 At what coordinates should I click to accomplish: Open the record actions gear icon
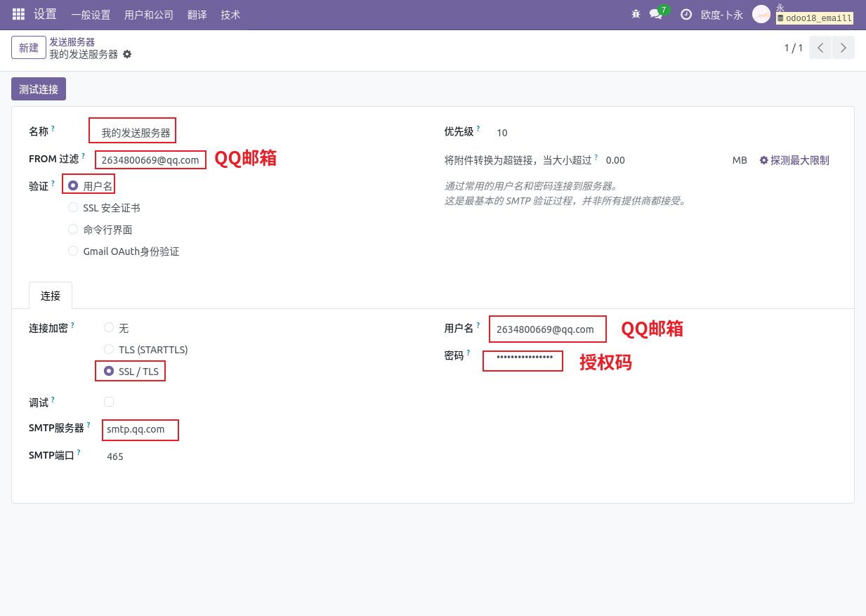127,54
